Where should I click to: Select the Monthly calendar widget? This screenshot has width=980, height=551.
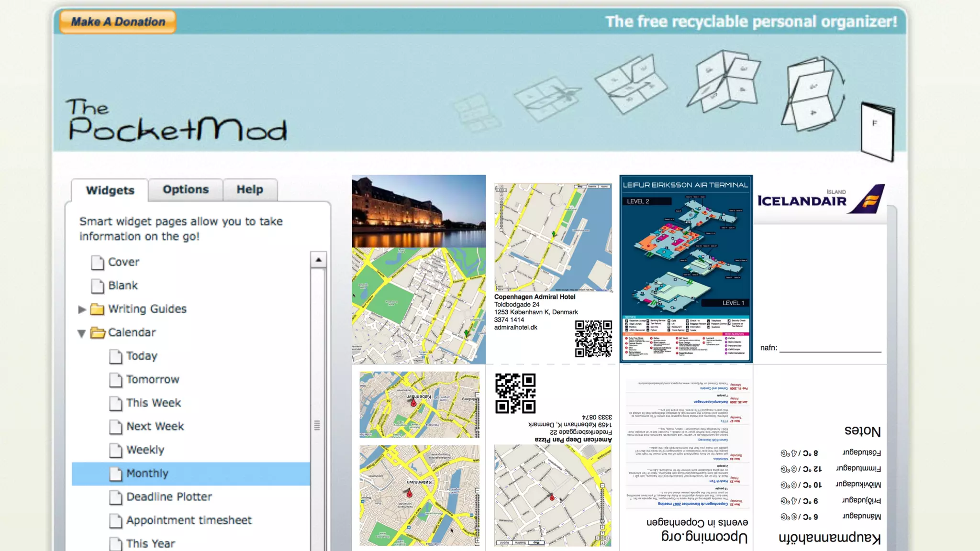point(147,474)
